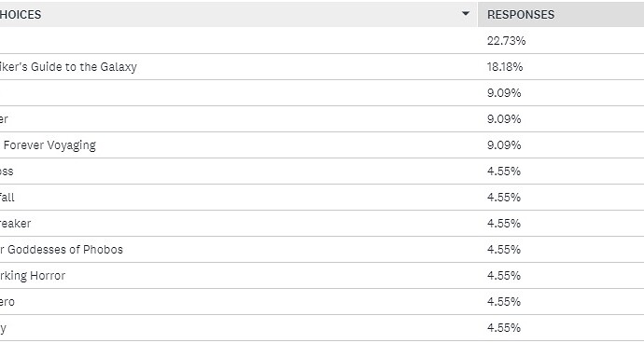
Task: Click the 22.73% response value
Action: 506,41
